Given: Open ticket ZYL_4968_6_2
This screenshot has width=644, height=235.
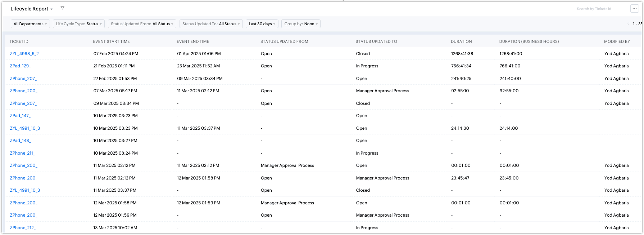Looking at the screenshot, I should point(24,54).
